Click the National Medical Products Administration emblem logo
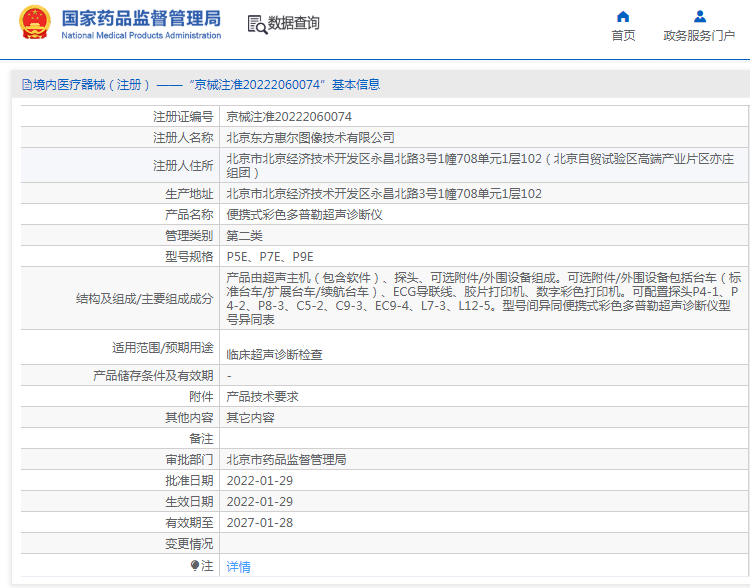 (x=34, y=23)
